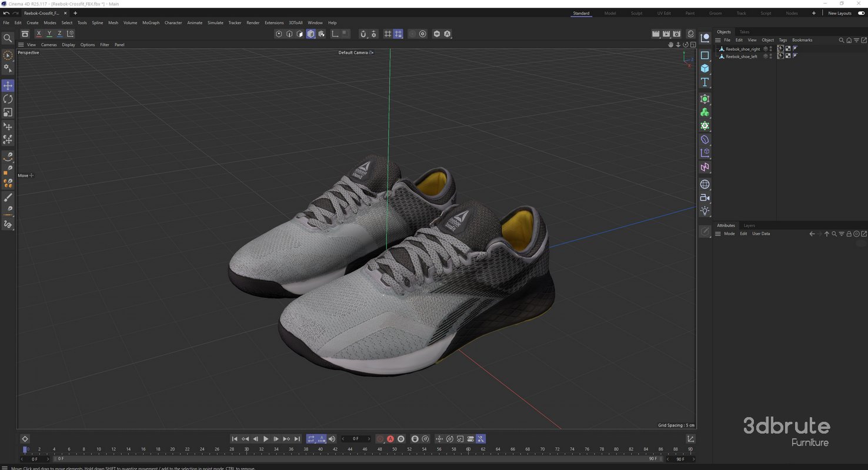This screenshot has height=470, width=868.
Task: Open the Render Settings icon
Action: click(678, 33)
